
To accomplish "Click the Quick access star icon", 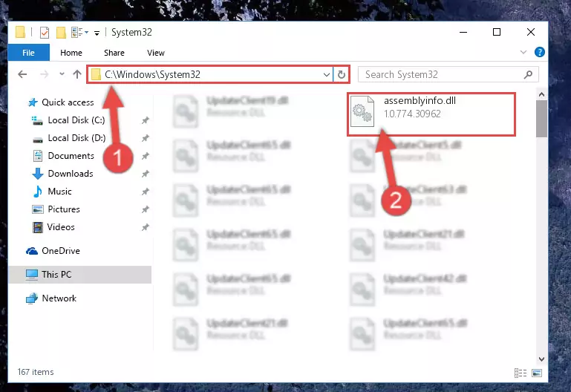I will [33, 102].
